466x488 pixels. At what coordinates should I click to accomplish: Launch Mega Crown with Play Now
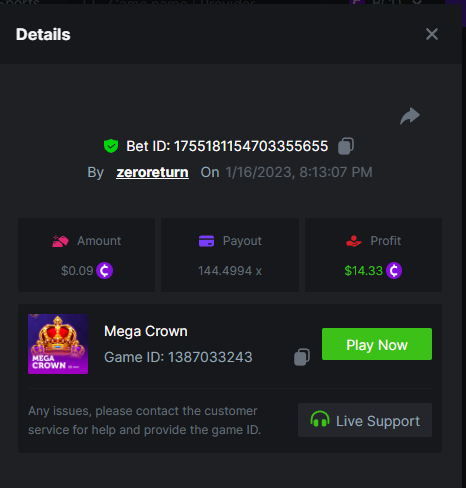377,344
